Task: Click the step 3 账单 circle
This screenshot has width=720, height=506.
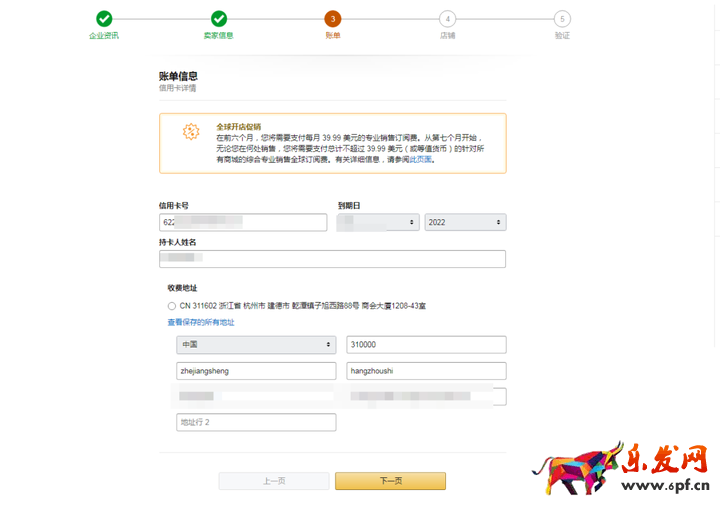Action: click(333, 19)
